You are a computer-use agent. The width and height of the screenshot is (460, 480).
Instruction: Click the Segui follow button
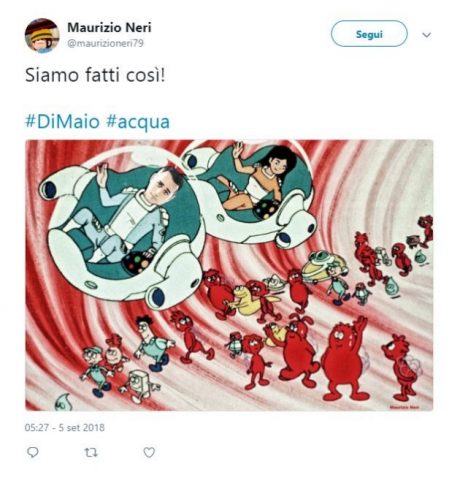369,34
